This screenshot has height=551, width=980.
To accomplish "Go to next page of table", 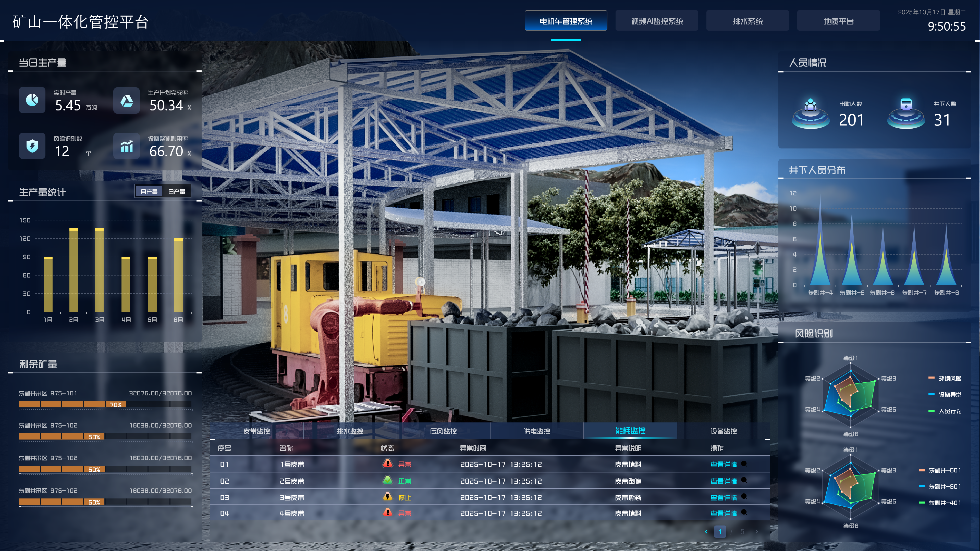I will (757, 532).
